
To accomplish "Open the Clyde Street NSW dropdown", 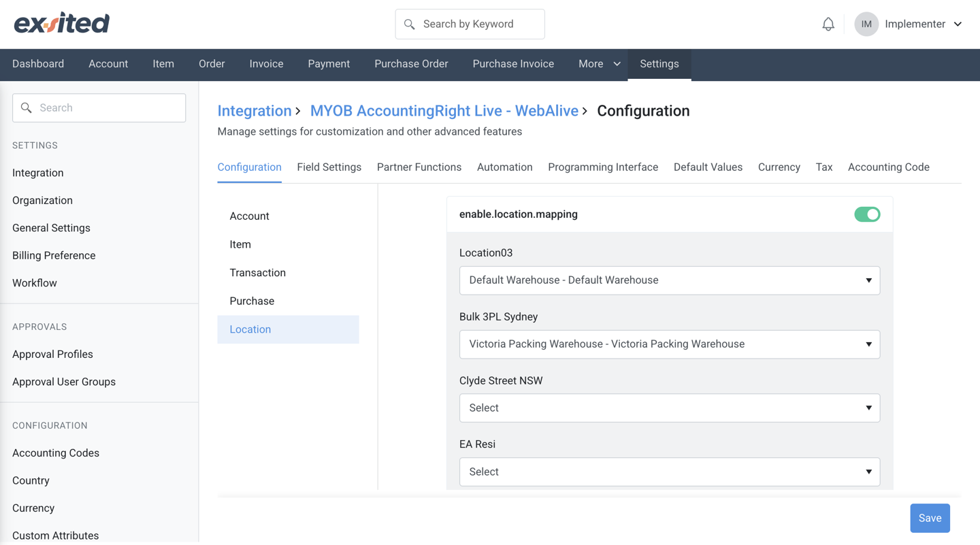I will click(x=670, y=408).
